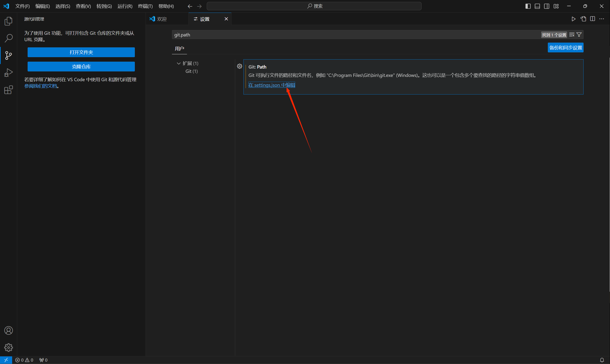Open the Manage gear in activity bar
The width and height of the screenshot is (610, 364).
pos(8,348)
